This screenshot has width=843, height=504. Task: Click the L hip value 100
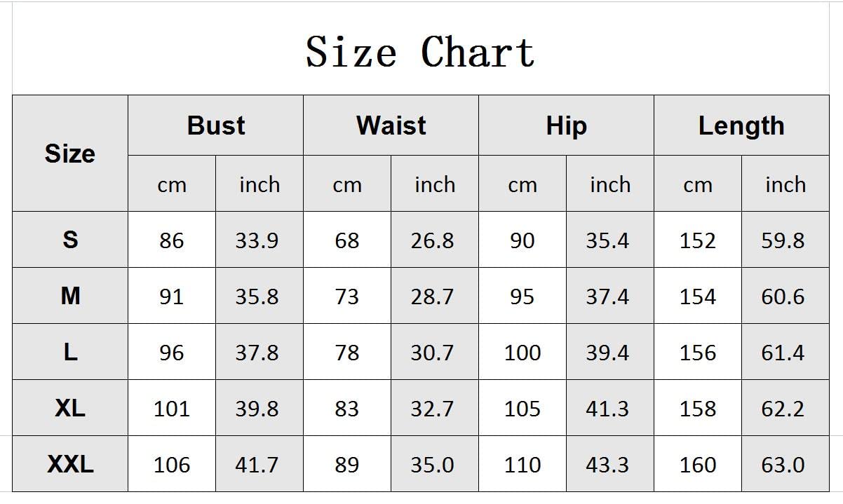pyautogui.click(x=522, y=353)
